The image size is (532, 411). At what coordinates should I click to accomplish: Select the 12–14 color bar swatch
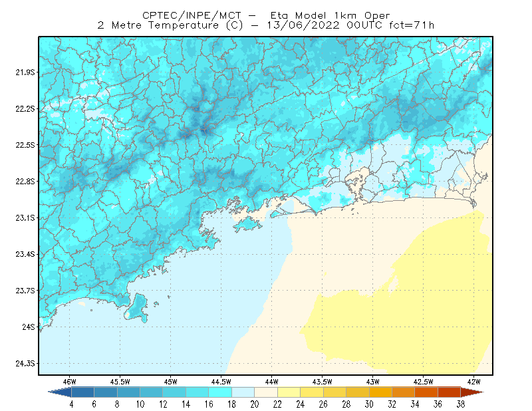(174, 392)
